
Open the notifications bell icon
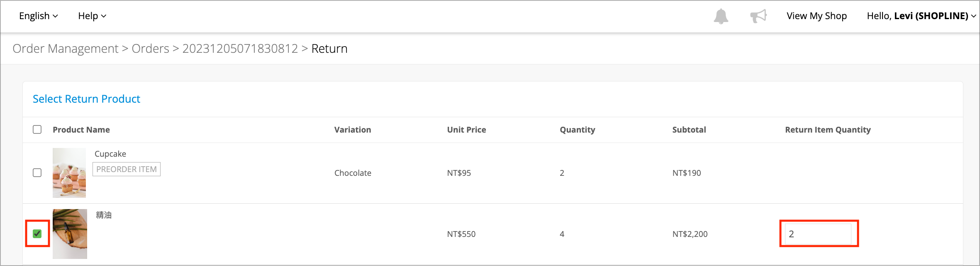click(721, 16)
